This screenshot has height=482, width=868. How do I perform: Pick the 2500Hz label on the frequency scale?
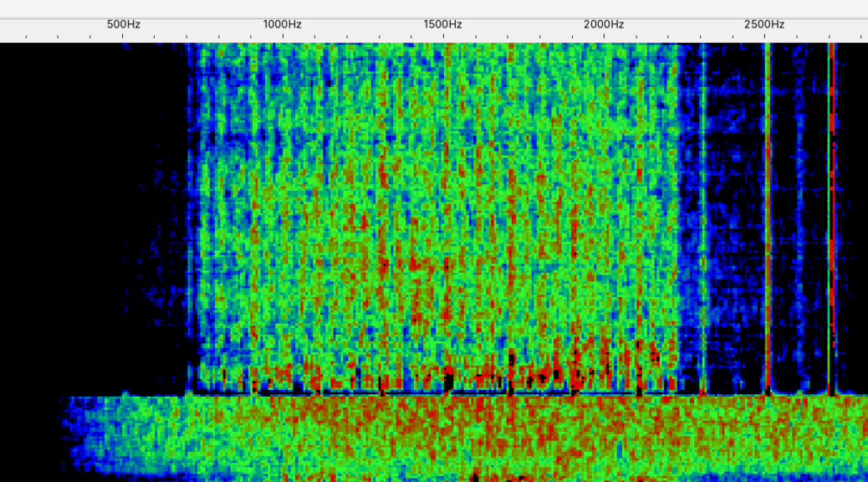coord(764,24)
